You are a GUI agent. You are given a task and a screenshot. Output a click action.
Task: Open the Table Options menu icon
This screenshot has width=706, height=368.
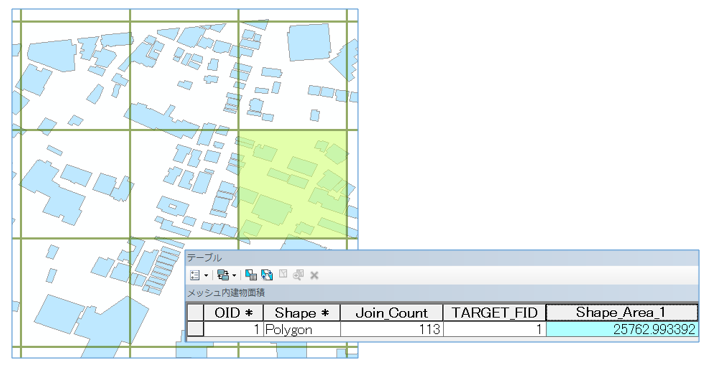(195, 275)
